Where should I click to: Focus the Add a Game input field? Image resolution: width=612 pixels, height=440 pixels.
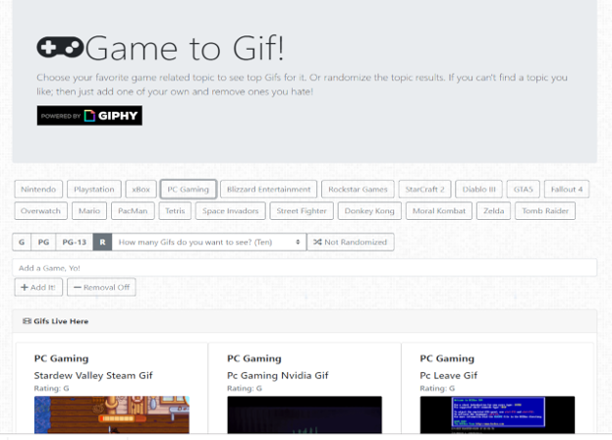point(304,268)
